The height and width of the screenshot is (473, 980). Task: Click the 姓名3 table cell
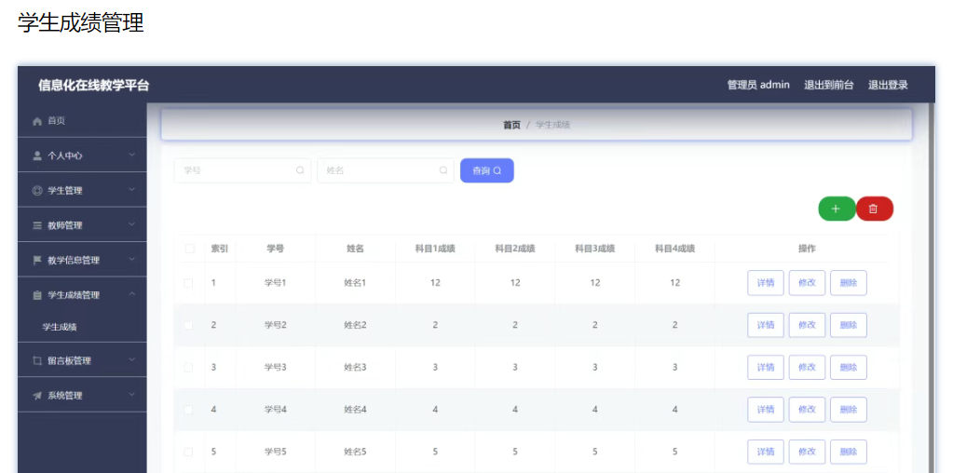[x=355, y=368]
